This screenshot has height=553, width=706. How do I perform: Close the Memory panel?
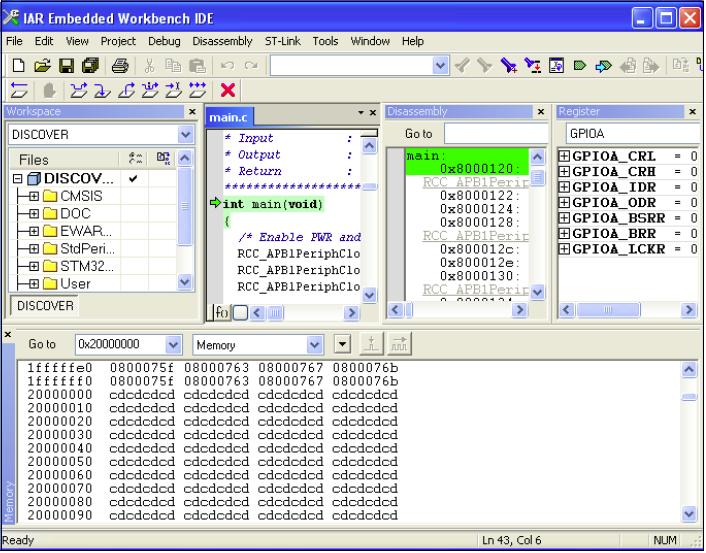(8, 335)
